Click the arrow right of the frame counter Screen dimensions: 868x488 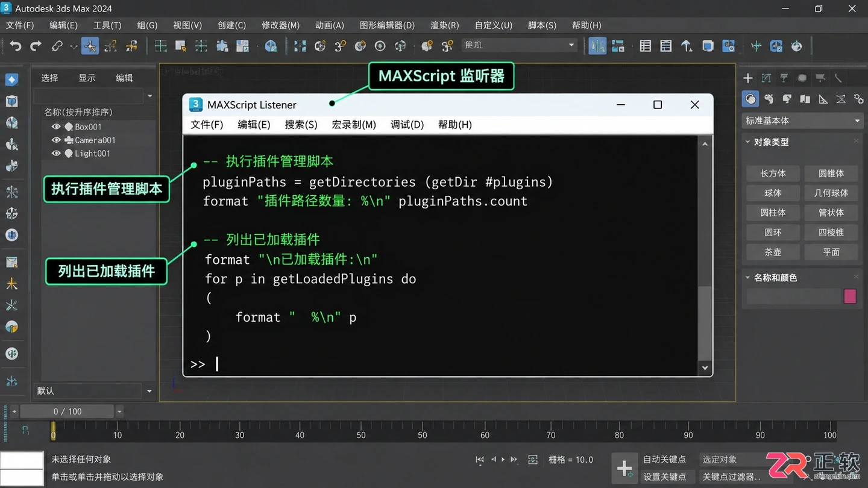[119, 411]
